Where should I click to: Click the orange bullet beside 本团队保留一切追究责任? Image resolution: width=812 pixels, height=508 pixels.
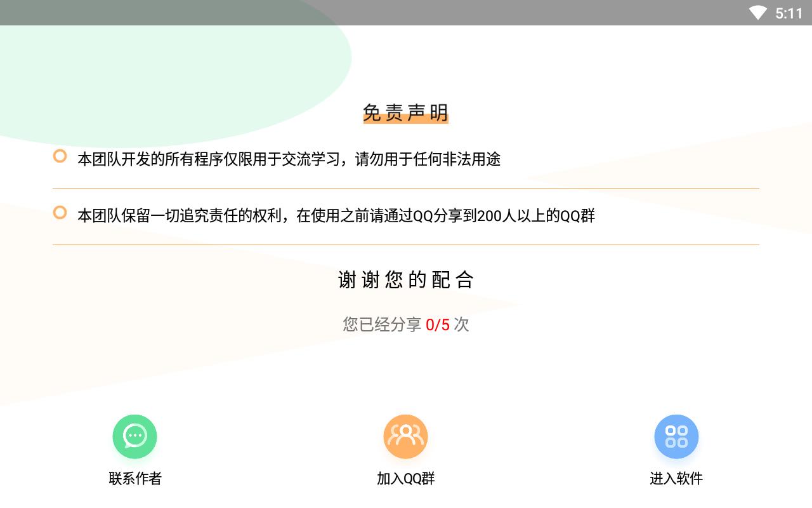pos(60,213)
